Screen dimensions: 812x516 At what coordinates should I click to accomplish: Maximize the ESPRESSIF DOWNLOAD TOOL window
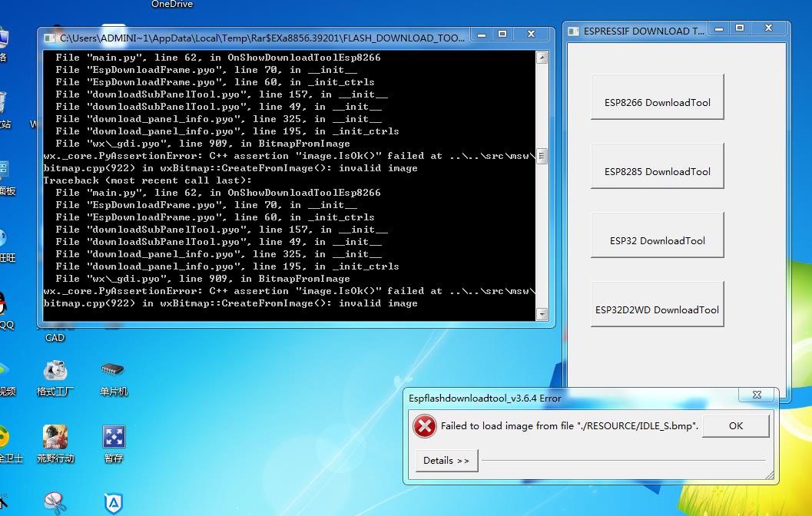coord(740,28)
